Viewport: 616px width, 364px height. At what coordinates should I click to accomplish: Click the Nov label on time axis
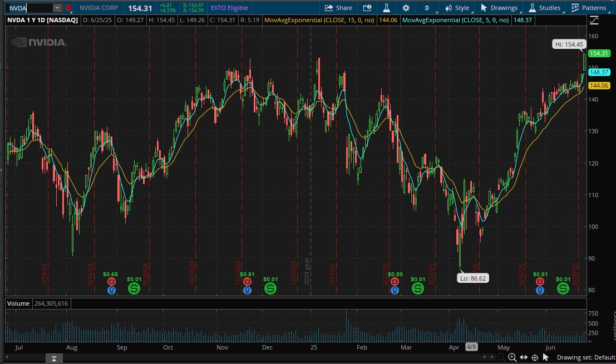[223, 347]
